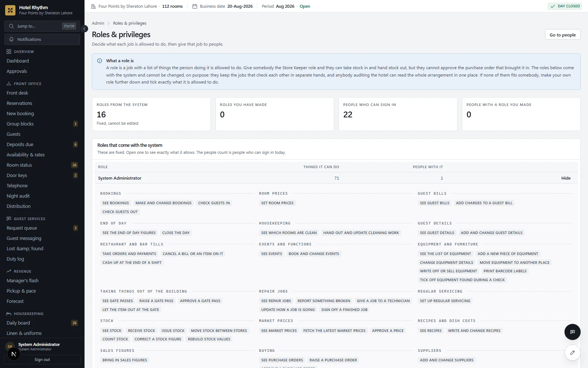This screenshot has height=368, width=588.
Task: Open Door keys in the sidebar
Action: click(x=42, y=176)
